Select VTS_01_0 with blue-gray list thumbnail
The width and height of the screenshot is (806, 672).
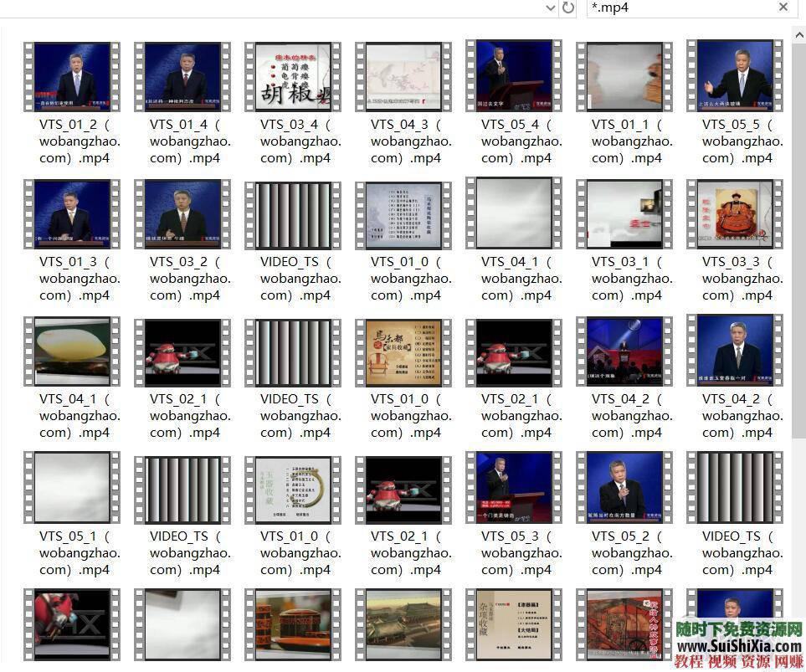403,215
